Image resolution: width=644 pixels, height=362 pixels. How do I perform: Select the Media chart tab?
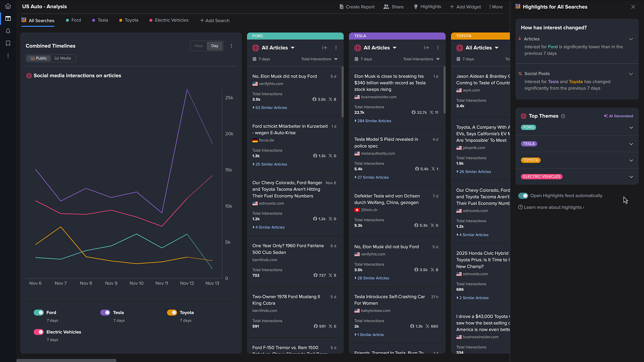point(63,58)
